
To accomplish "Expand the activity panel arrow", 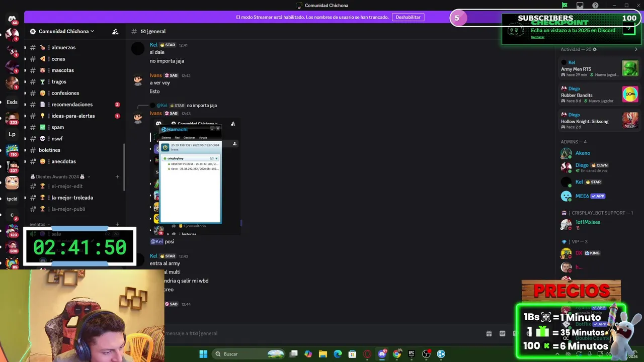I will [x=635, y=49].
